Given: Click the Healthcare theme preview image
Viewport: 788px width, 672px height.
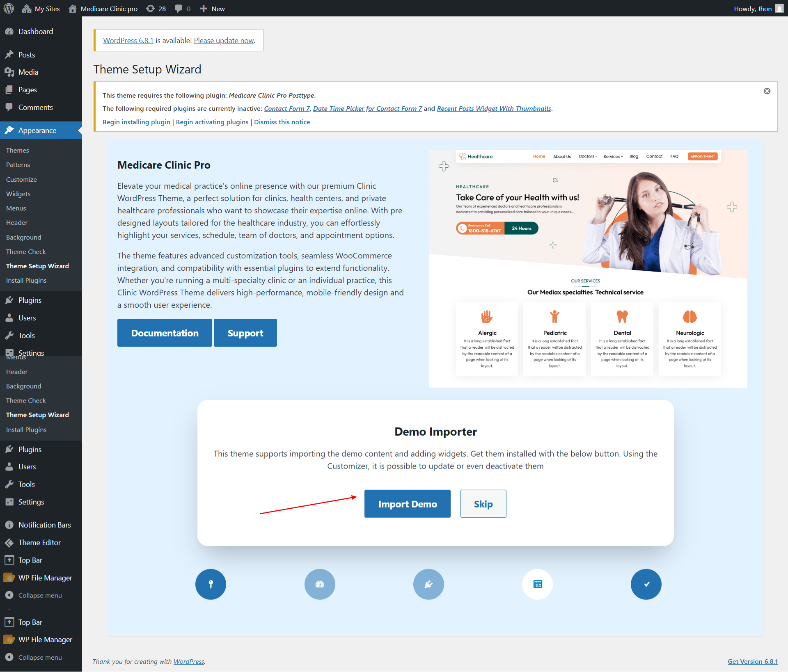Looking at the screenshot, I should click(588, 269).
